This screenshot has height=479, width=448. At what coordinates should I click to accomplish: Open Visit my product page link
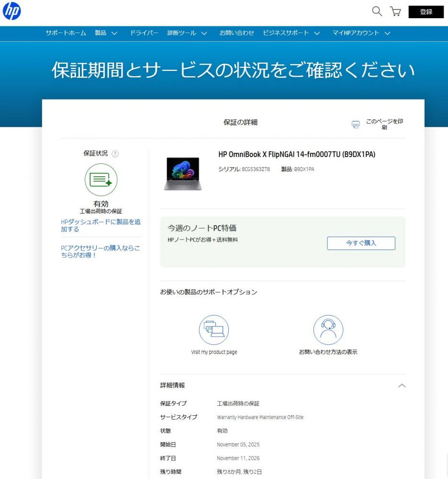click(214, 352)
